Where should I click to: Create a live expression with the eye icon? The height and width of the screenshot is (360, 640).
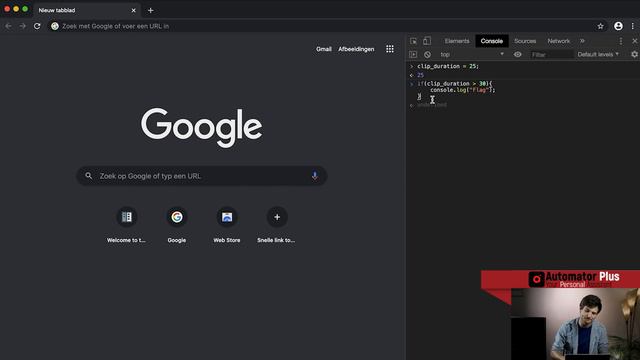pos(518,54)
